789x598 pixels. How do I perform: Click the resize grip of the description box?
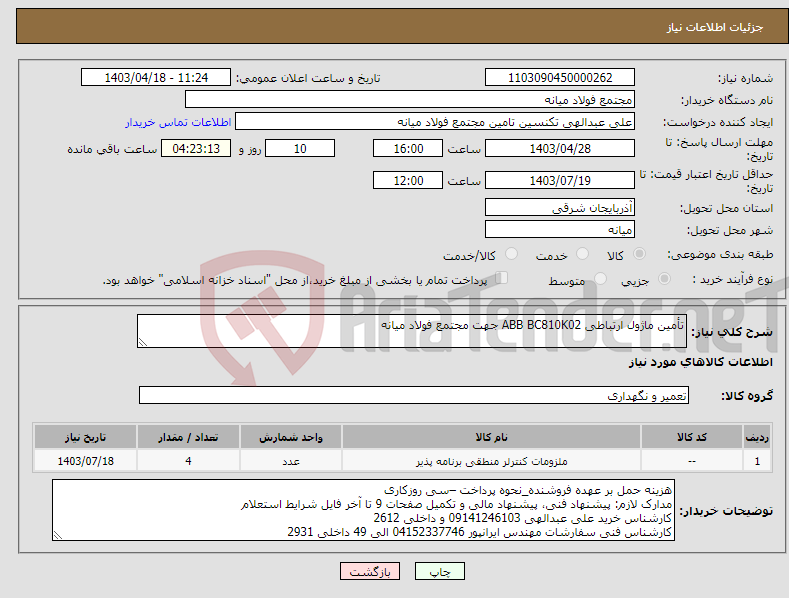coord(143,342)
